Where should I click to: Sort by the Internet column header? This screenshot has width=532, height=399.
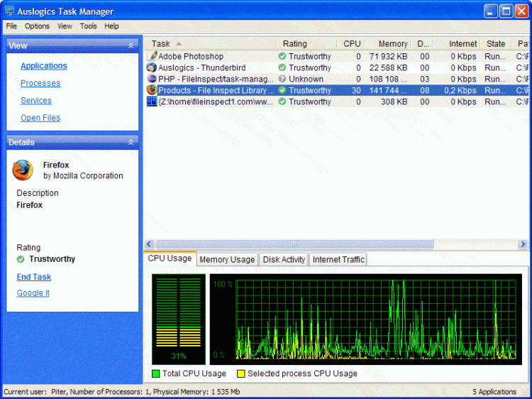point(456,44)
